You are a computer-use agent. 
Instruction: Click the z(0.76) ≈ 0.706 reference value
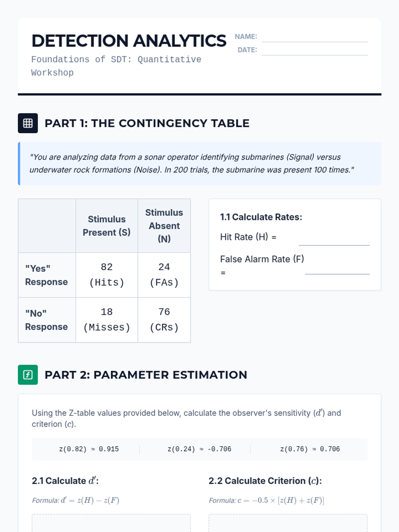click(x=310, y=449)
